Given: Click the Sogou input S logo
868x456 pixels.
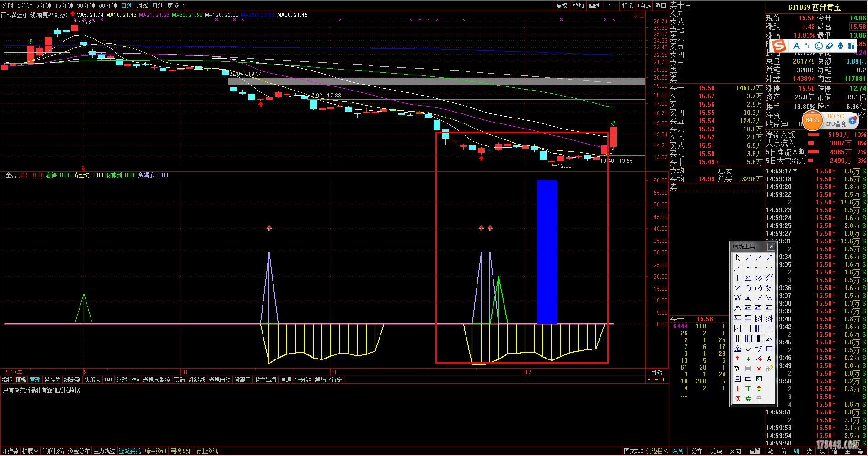Looking at the screenshot, I should pyautogui.click(x=779, y=46).
